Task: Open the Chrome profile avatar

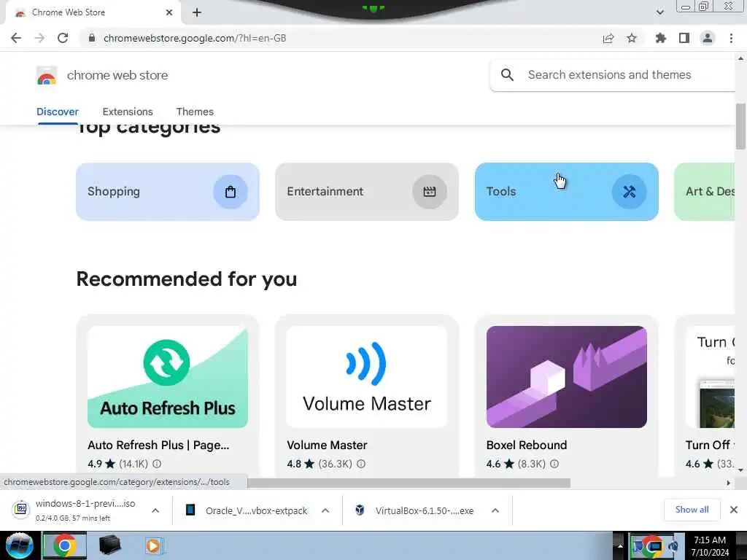Action: pos(708,38)
